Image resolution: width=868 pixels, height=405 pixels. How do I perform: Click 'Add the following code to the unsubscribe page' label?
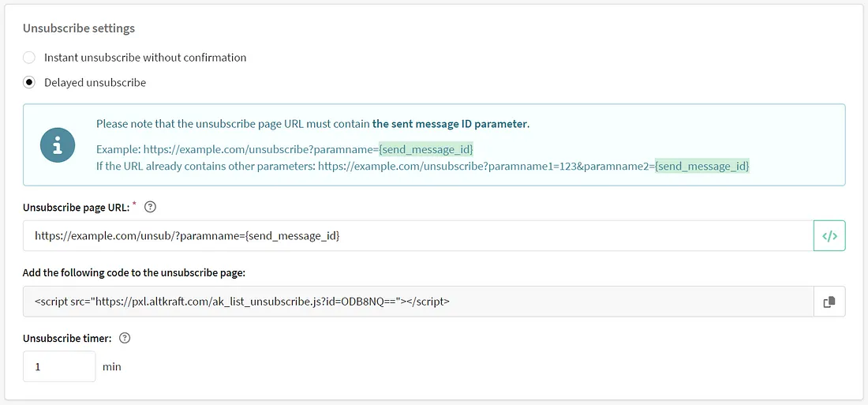point(134,272)
